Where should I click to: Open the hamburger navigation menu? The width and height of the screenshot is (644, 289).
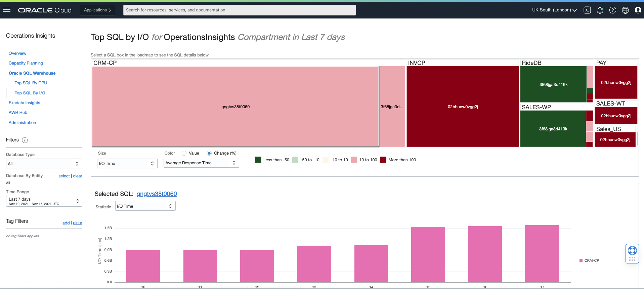tap(7, 10)
